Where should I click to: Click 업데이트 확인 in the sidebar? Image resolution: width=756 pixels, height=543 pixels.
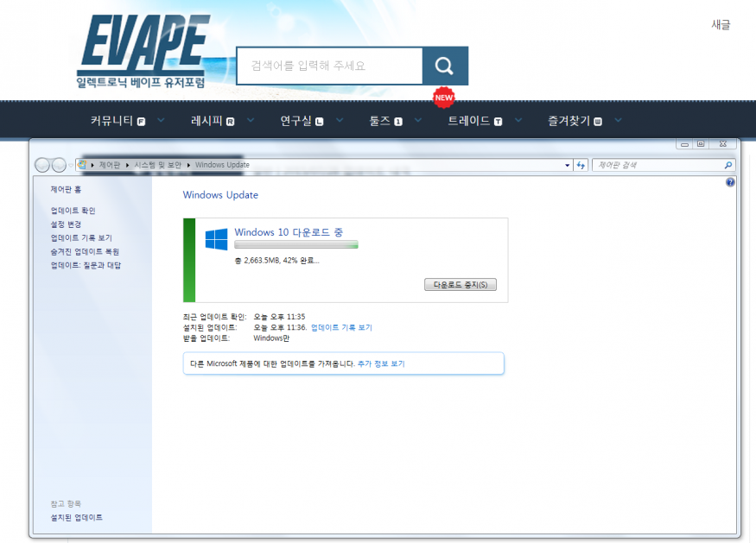73,211
